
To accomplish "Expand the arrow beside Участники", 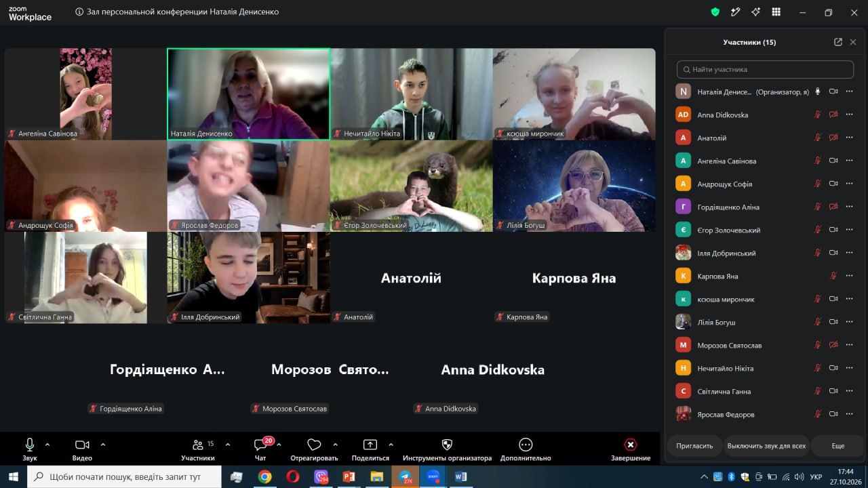I will point(228,445).
